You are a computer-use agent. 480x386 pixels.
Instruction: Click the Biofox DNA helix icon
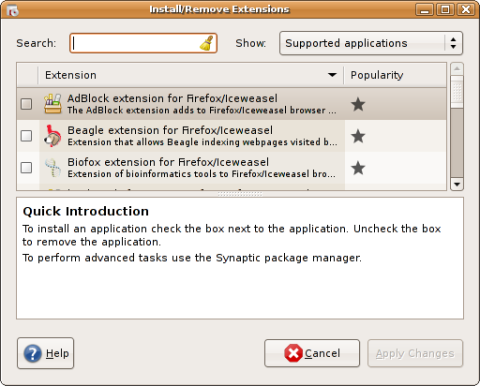click(x=53, y=167)
